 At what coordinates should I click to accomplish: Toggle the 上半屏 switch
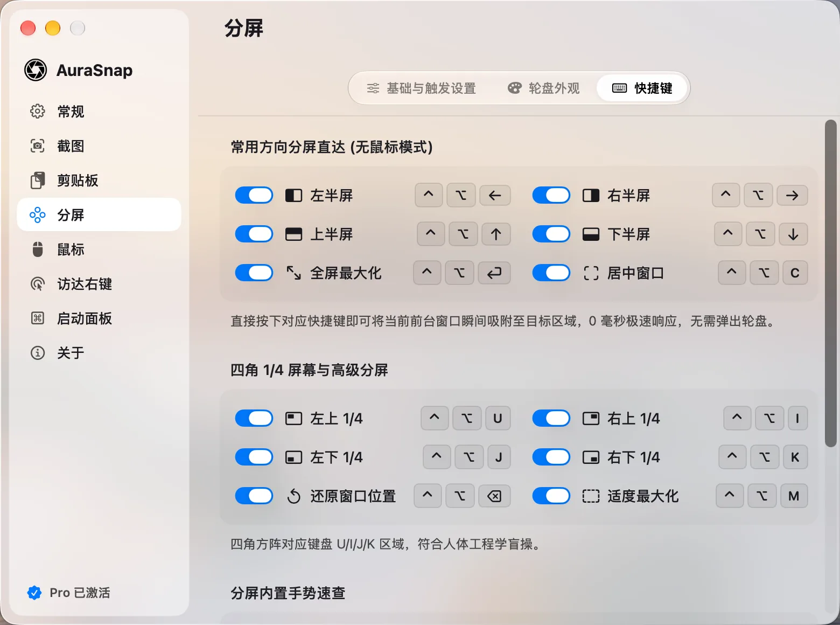254,234
